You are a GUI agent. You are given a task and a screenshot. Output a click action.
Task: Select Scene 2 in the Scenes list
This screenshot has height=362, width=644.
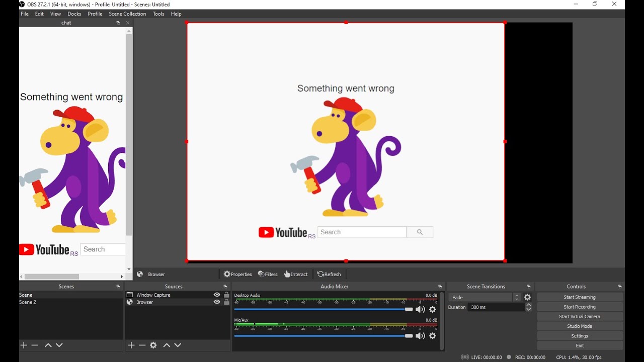pos(71,303)
